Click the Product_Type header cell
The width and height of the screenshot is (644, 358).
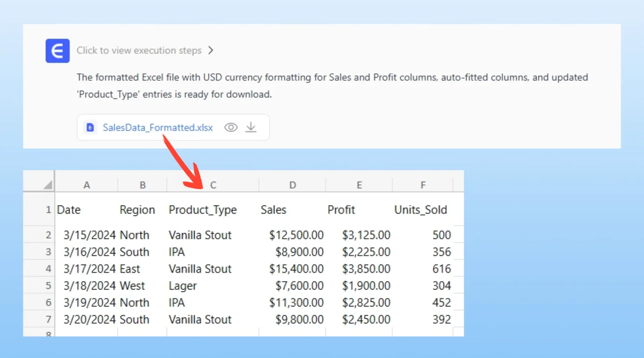203,210
